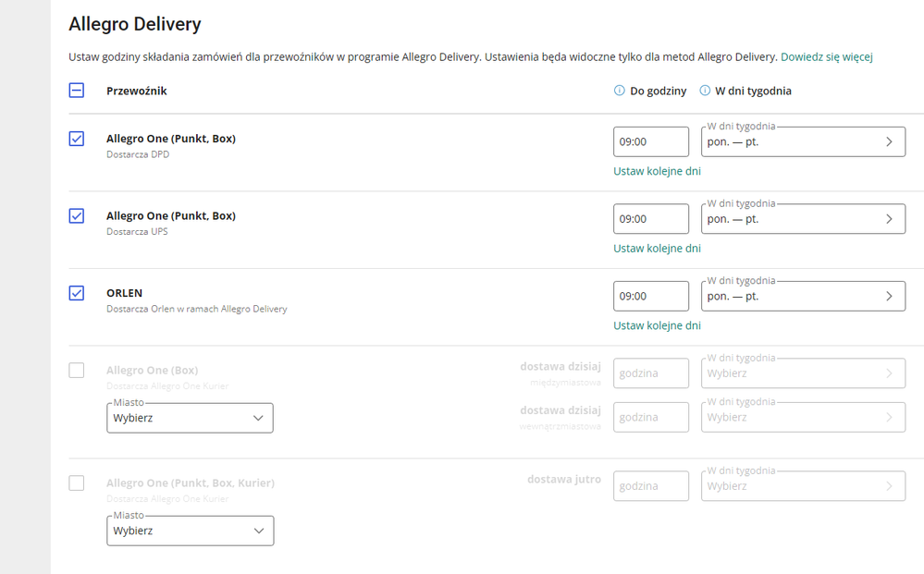Viewport: 924px width, 574px height.
Task: Click 09:00 time field for DPD row
Action: pyautogui.click(x=651, y=141)
